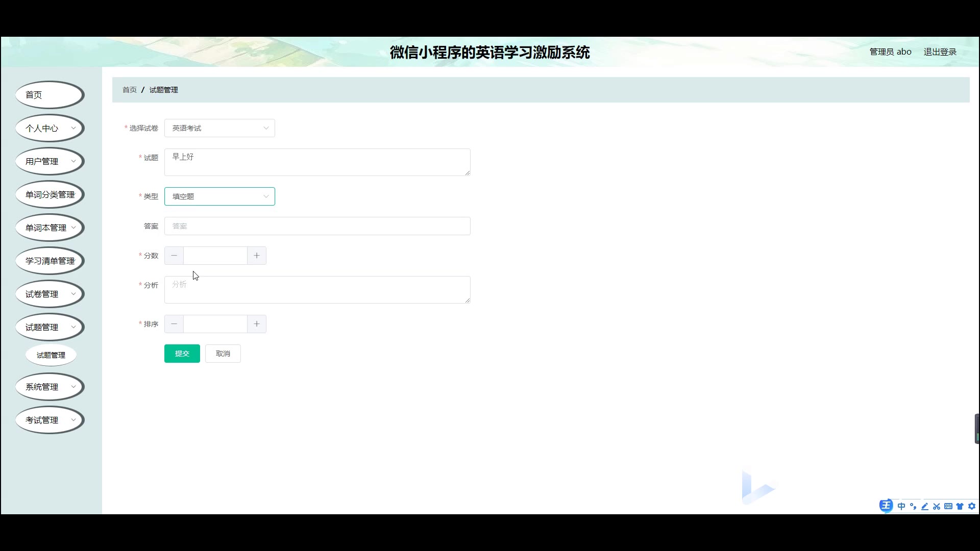Screen dimensions: 980x551
Task: Expand the 考试管理 sidebar menu
Action: [50, 420]
